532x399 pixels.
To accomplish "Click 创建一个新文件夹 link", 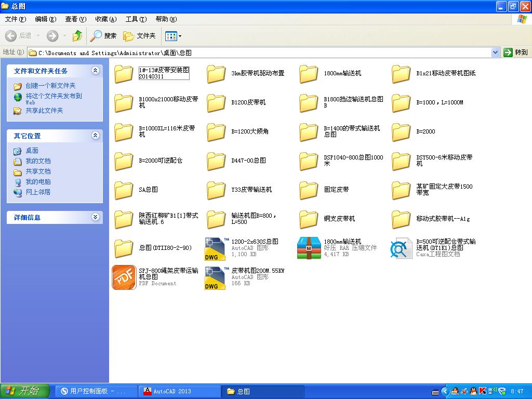I will 50,86.
